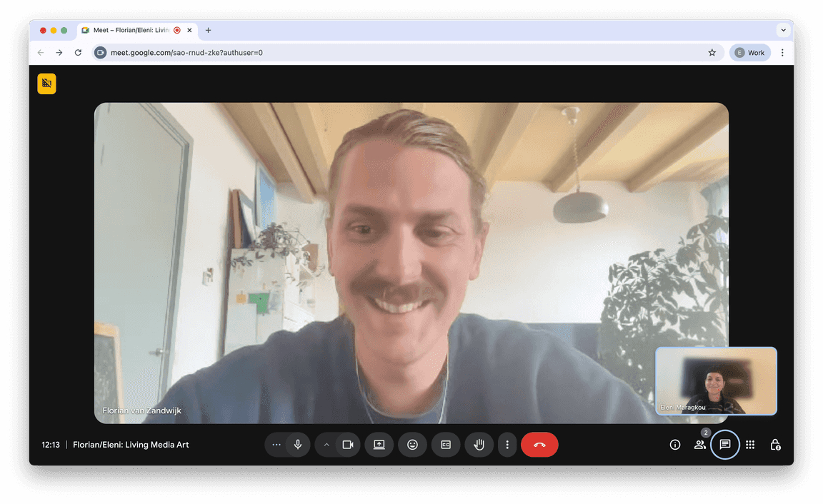Expand video settings chevron beside camera

pos(326,445)
